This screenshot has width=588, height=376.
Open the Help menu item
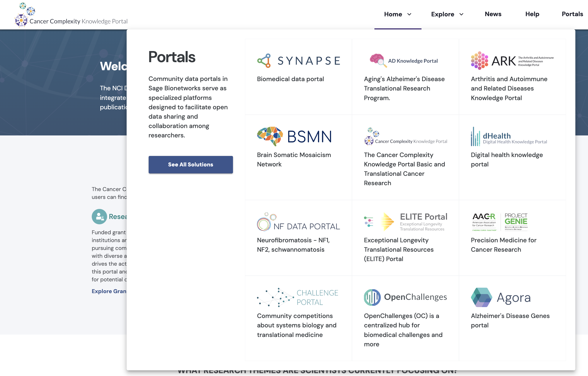tap(532, 14)
